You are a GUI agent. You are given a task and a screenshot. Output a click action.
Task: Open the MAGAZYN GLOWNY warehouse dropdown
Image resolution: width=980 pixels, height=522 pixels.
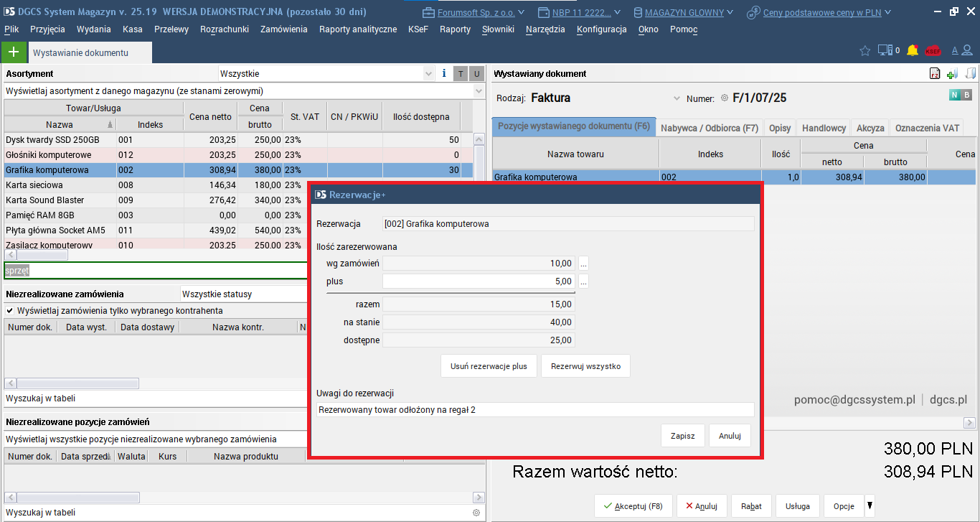tap(684, 12)
